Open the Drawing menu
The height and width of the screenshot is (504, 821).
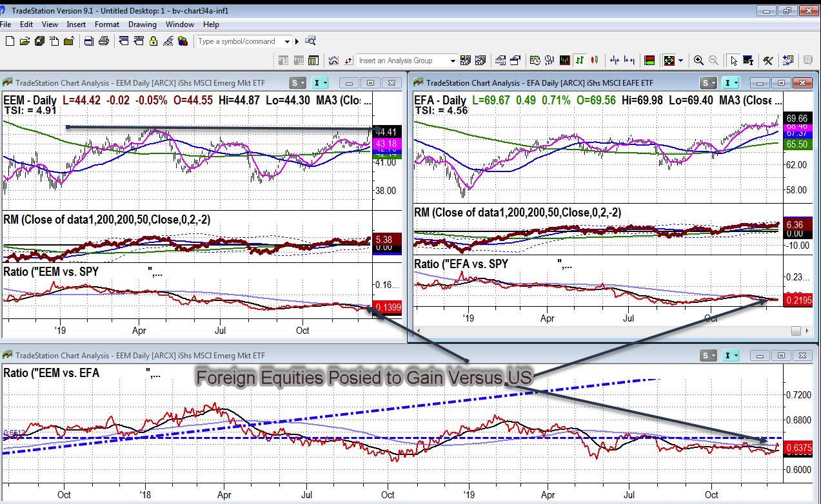tap(143, 24)
